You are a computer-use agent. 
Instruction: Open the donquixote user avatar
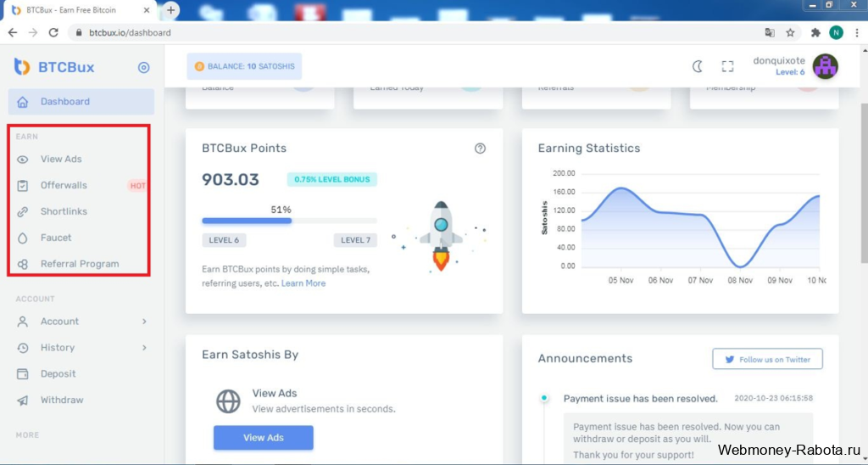825,66
